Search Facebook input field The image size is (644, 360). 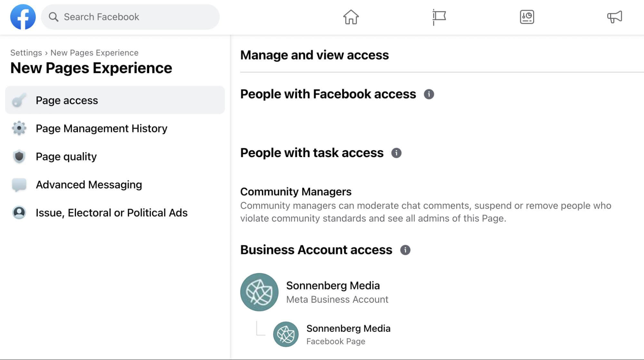tap(130, 17)
